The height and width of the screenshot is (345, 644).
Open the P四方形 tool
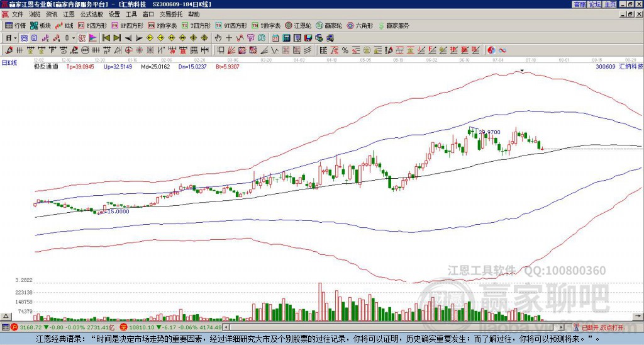click(92, 25)
